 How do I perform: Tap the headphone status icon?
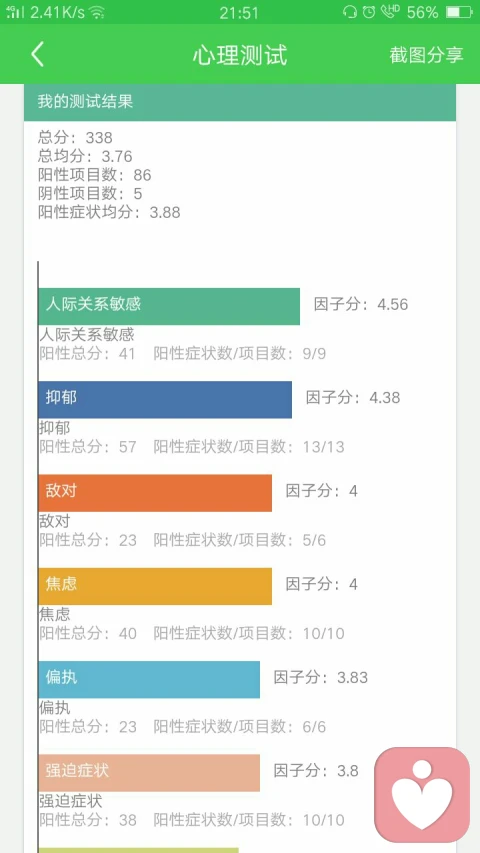click(x=349, y=12)
